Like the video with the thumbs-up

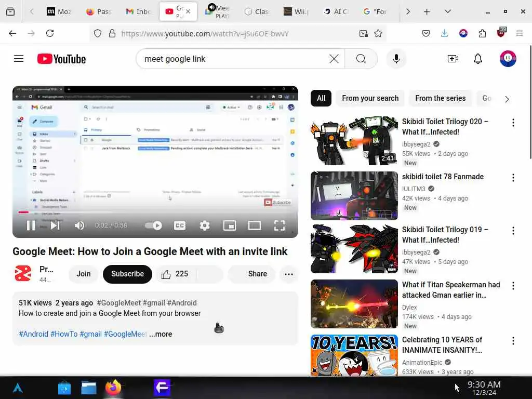(x=175, y=274)
